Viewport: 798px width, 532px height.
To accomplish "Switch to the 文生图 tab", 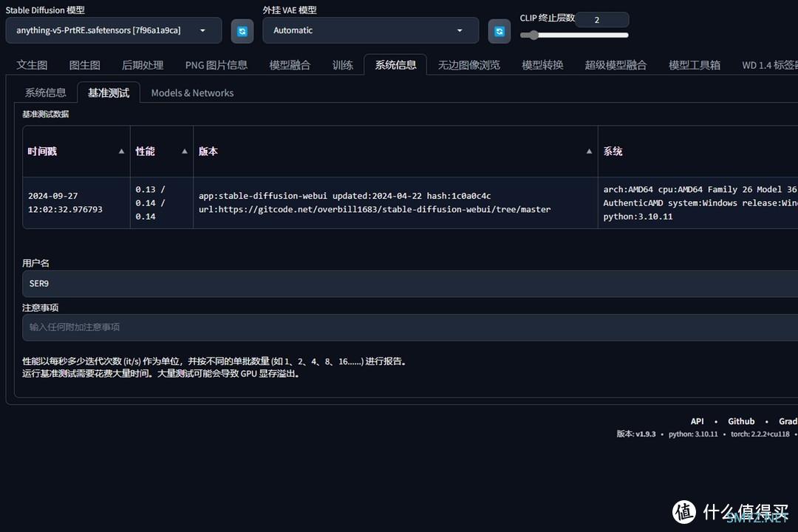I will point(32,65).
